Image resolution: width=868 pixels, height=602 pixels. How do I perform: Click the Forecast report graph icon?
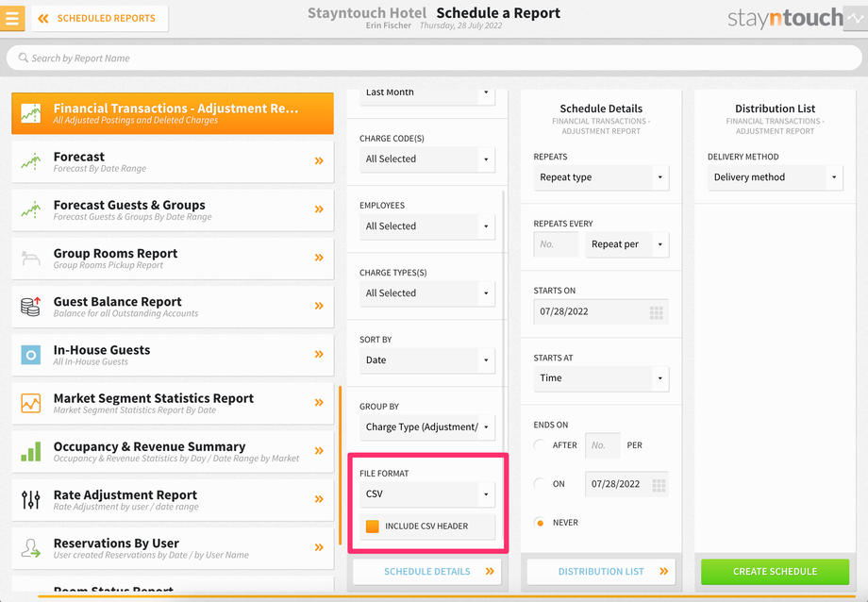[31, 161]
